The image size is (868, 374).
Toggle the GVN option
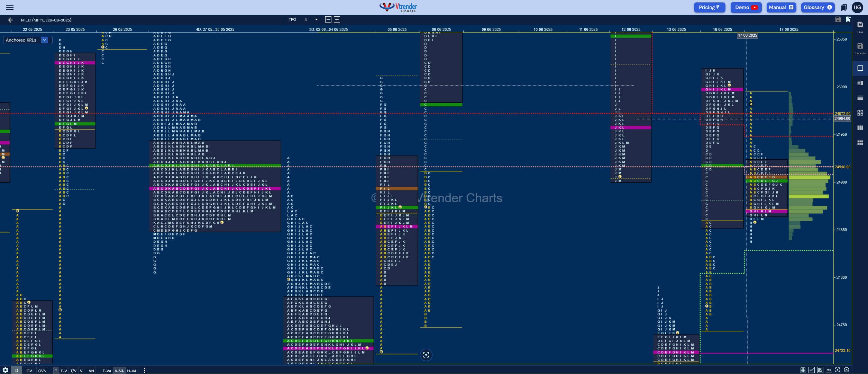tap(42, 371)
